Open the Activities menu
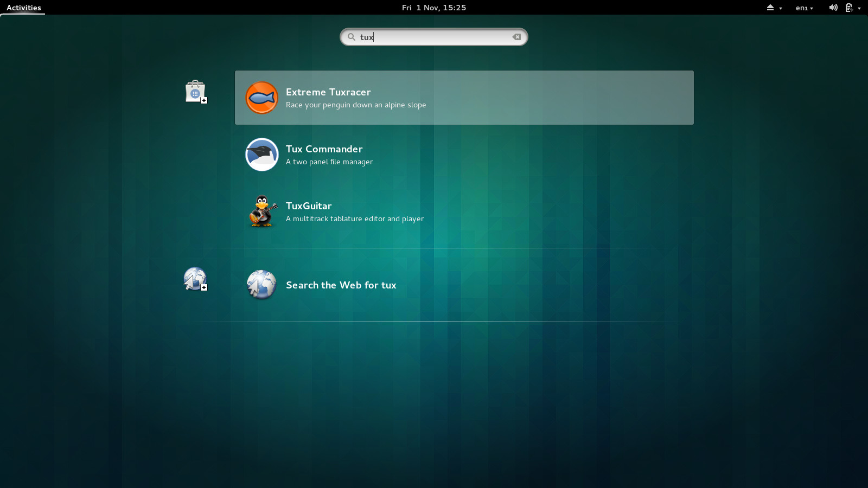The width and height of the screenshot is (868, 488). point(23,8)
